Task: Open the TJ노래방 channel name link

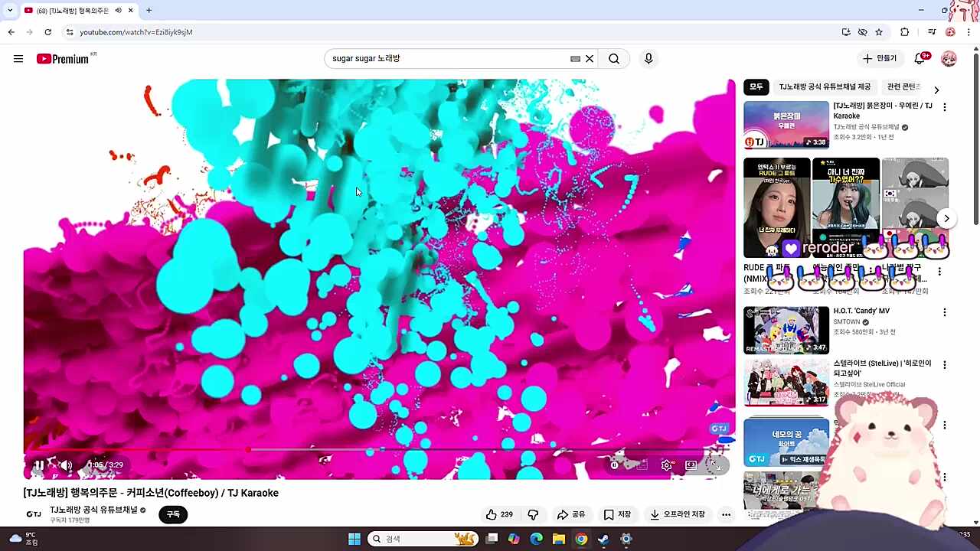Action: tap(93, 510)
